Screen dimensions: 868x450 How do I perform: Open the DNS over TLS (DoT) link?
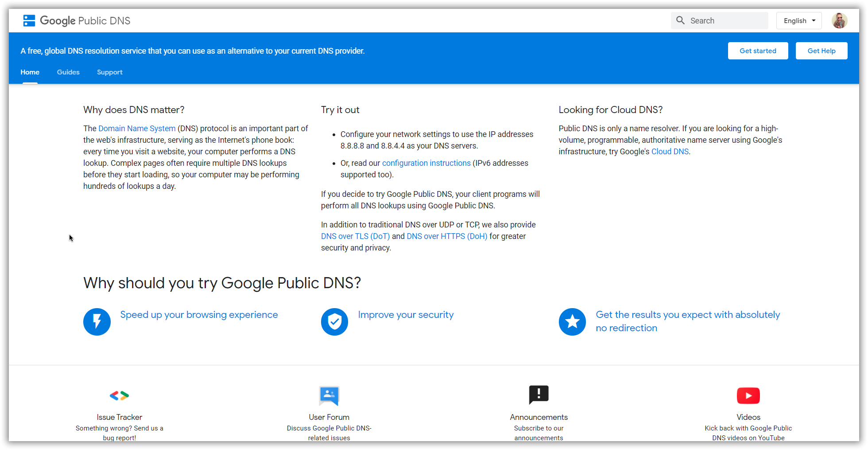[x=355, y=236]
